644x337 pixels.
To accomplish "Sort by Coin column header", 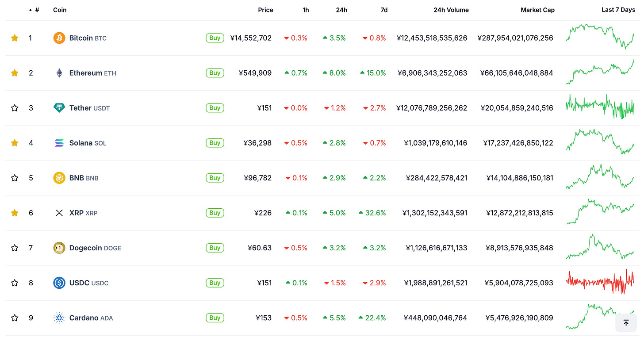I will (60, 10).
